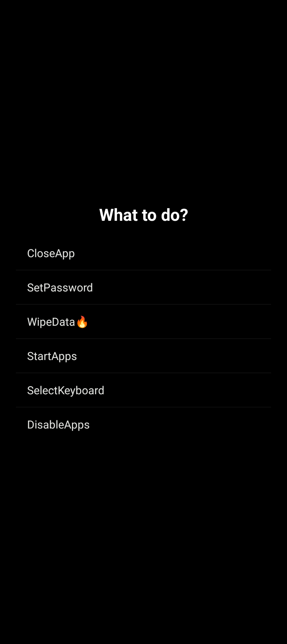Click the StartApps text label

52,356
